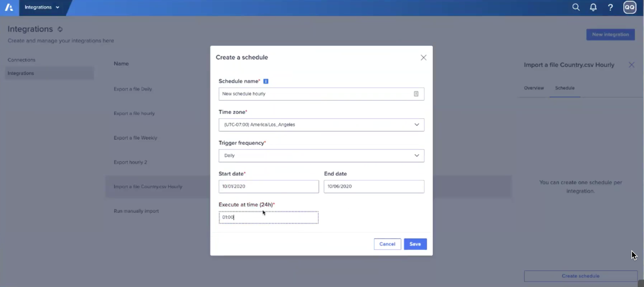Click the Schedule name input field

pos(321,94)
